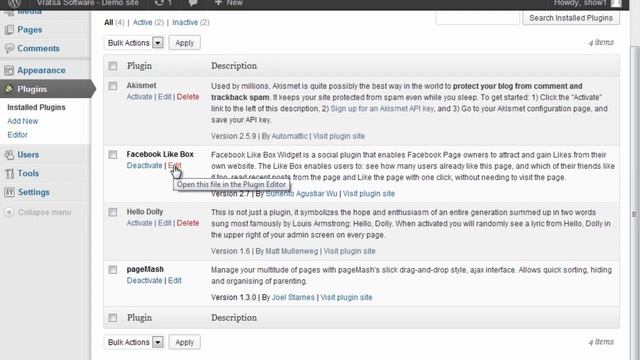This screenshot has width=640, height=360.
Task: Click the WordPress logo in admin bar
Action: (14, 3)
